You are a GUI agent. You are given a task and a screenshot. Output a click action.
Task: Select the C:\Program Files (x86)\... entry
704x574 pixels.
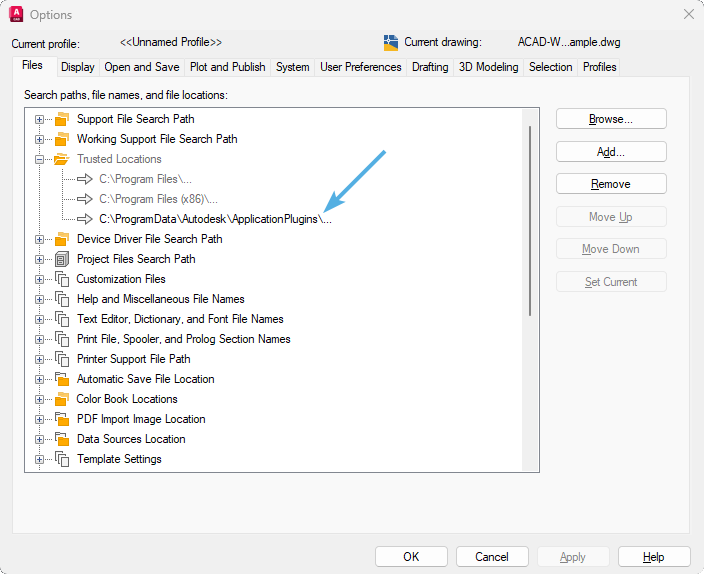158,199
